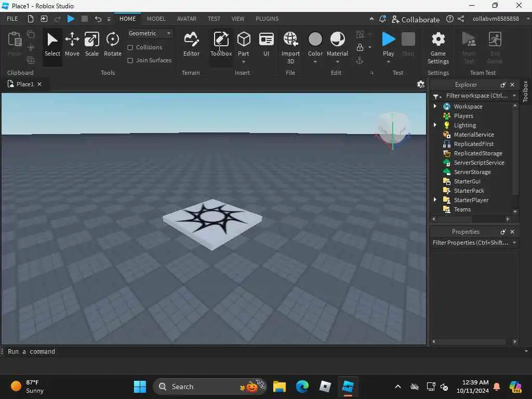Screen dimensions: 532x399
Task: Click the anchor icon
Action: pyautogui.click(x=360, y=61)
